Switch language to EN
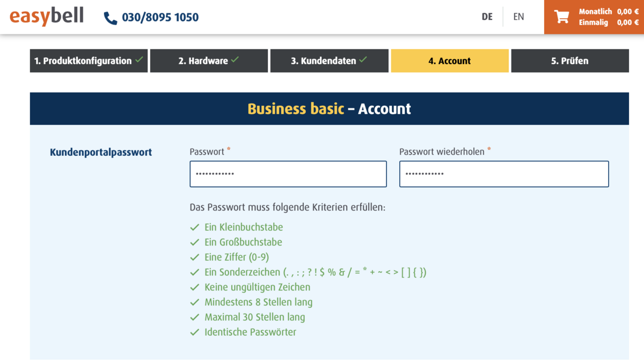The width and height of the screenshot is (644, 363). (518, 17)
